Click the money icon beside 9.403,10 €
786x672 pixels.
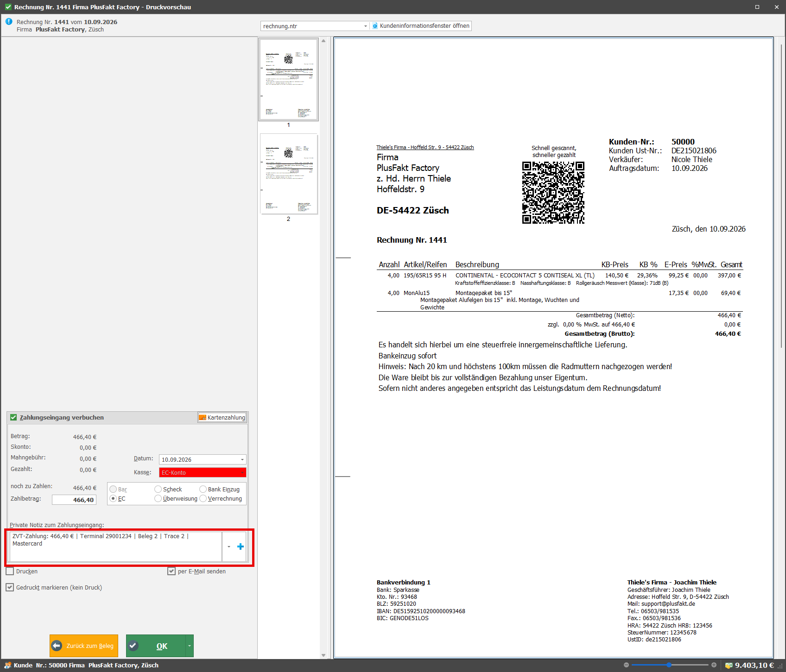click(x=729, y=665)
